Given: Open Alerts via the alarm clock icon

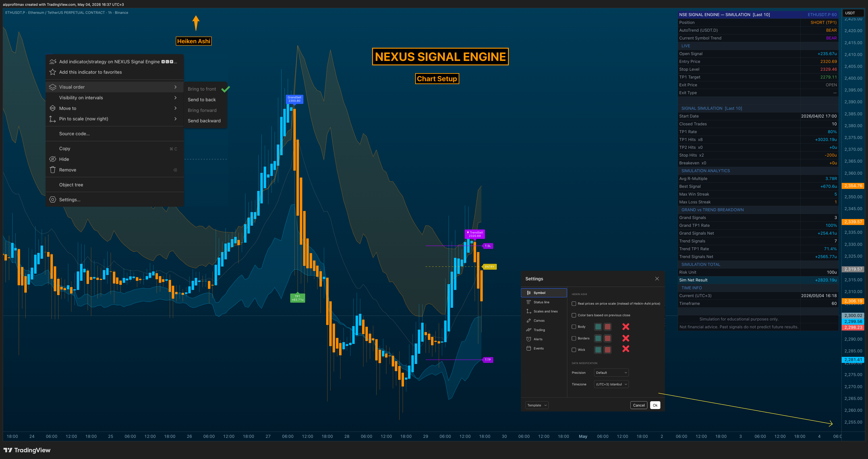Looking at the screenshot, I should click(529, 339).
